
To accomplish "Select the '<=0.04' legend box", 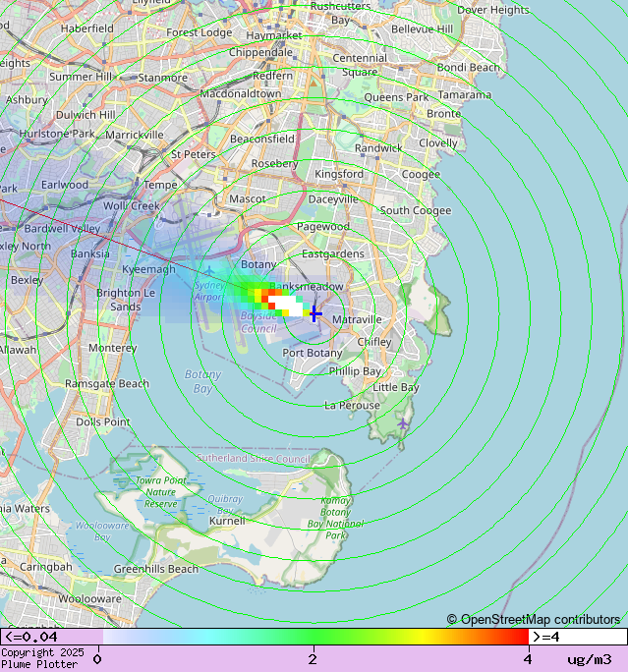I will pos(51,637).
